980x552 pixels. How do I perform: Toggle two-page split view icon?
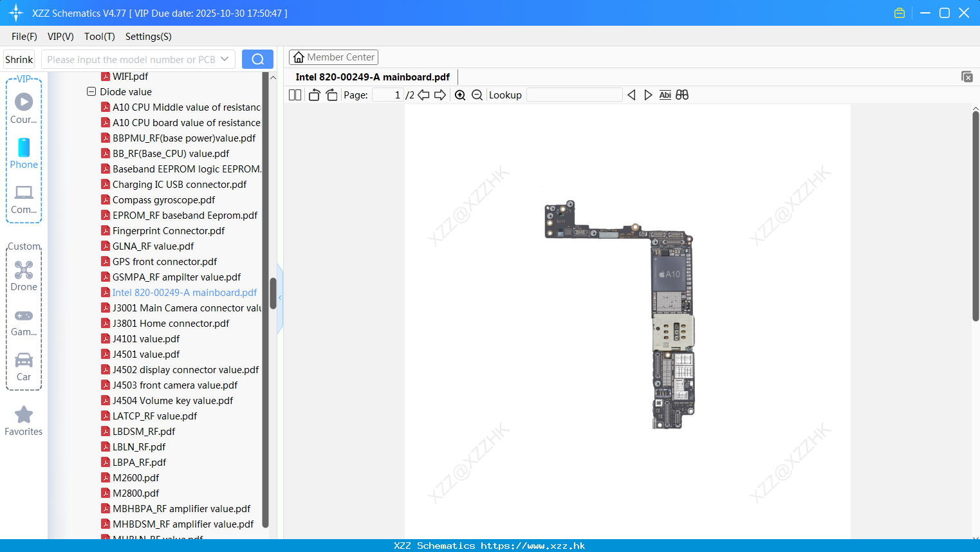295,95
